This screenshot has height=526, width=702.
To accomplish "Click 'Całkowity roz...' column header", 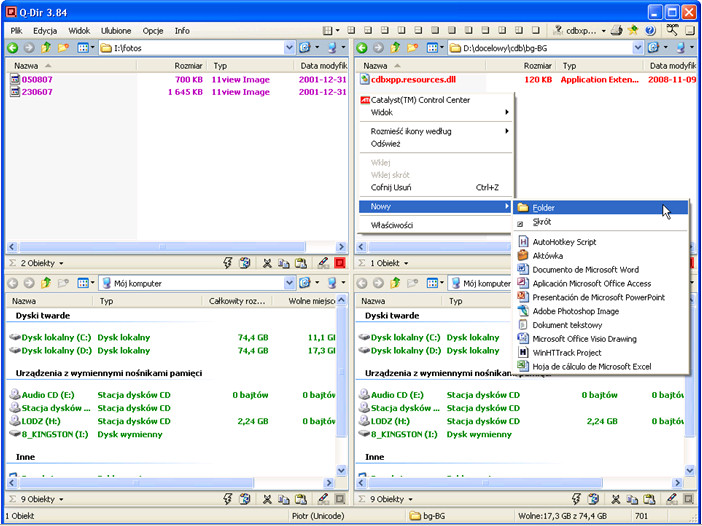I will coord(238,301).
